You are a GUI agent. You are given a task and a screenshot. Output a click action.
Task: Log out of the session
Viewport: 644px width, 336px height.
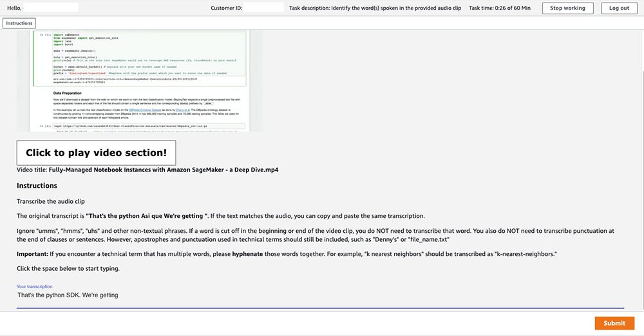coord(619,8)
